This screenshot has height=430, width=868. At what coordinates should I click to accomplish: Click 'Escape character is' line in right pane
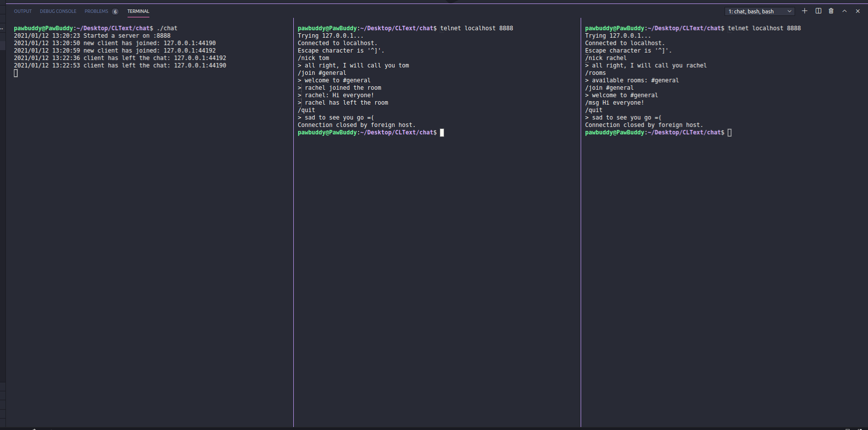pos(628,51)
